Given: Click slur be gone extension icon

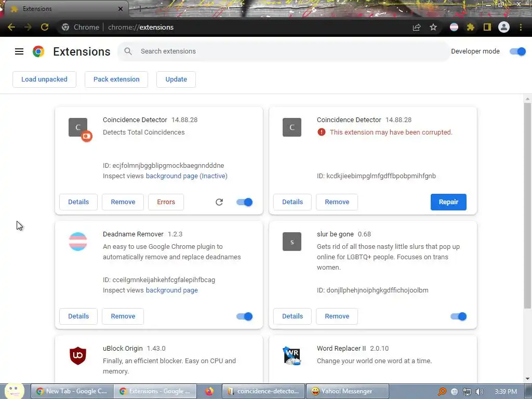Looking at the screenshot, I should pyautogui.click(x=292, y=242).
